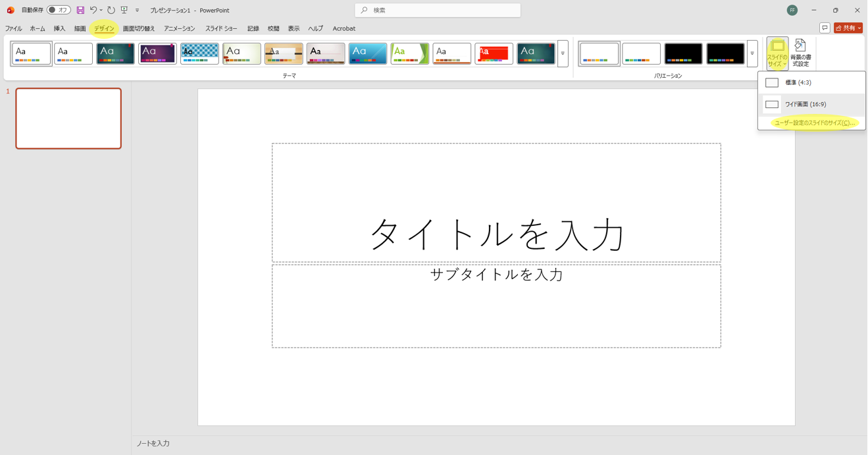Select slide 1 thumbnail in panel
This screenshot has height=455, width=868.
[x=68, y=119]
